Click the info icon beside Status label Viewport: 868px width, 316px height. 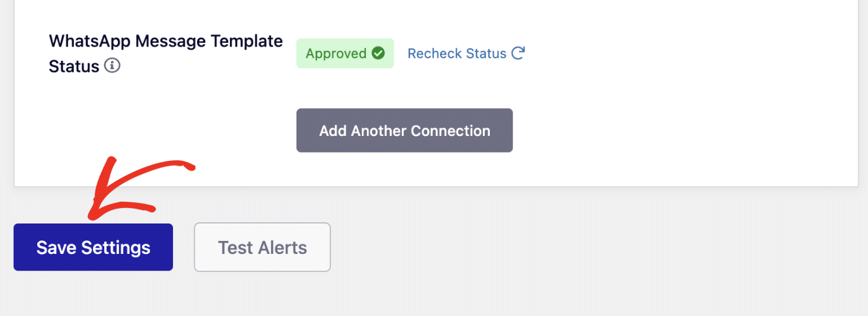point(112,66)
